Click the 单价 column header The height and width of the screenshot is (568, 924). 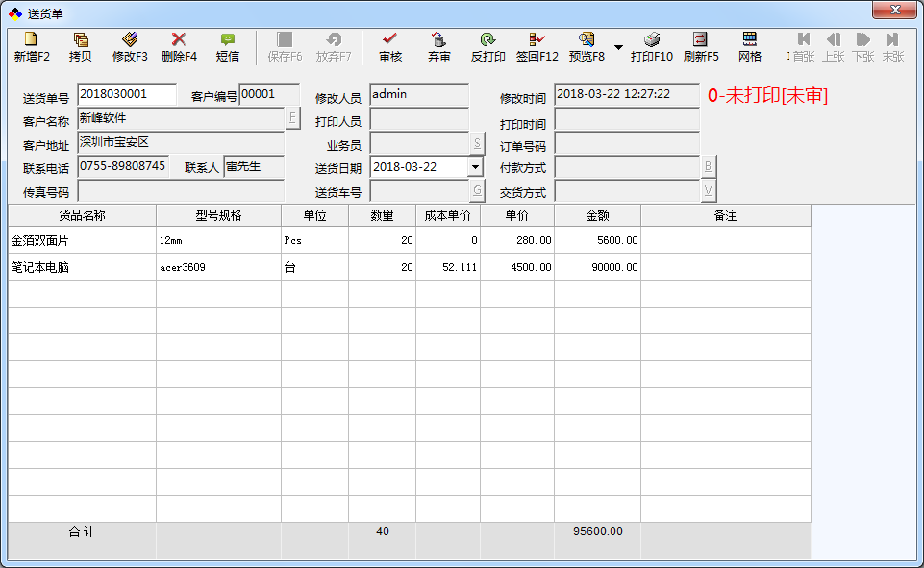516,215
